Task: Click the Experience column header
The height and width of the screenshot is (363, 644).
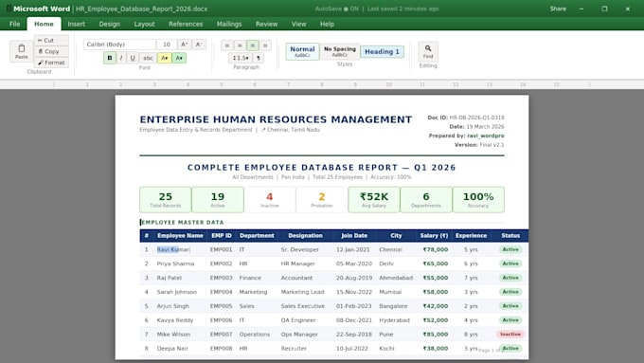Action: [471, 236]
